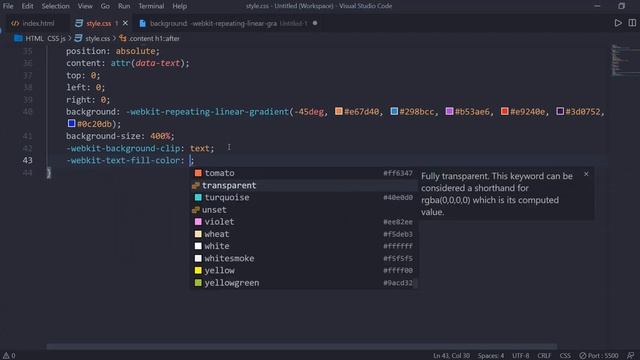Click HTML CSS js breadcrumb folder
The width and height of the screenshot is (640, 360).
40,38
